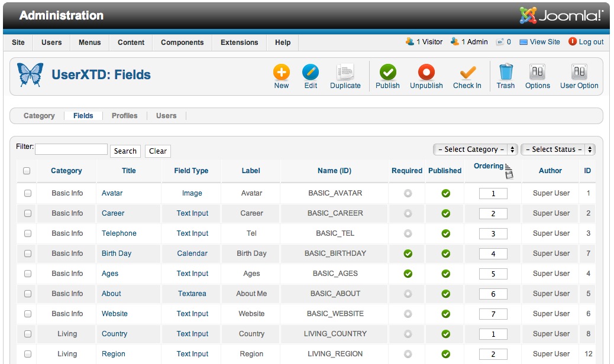This screenshot has height=364, width=614.
Task: Click the Unpublish red circle icon
Action: (426, 72)
